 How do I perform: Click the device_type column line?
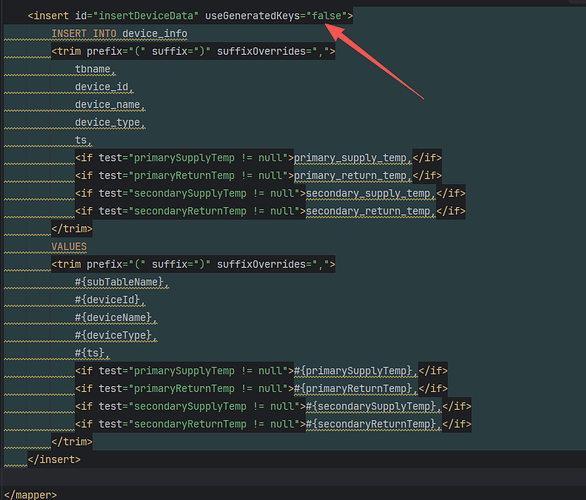point(110,122)
